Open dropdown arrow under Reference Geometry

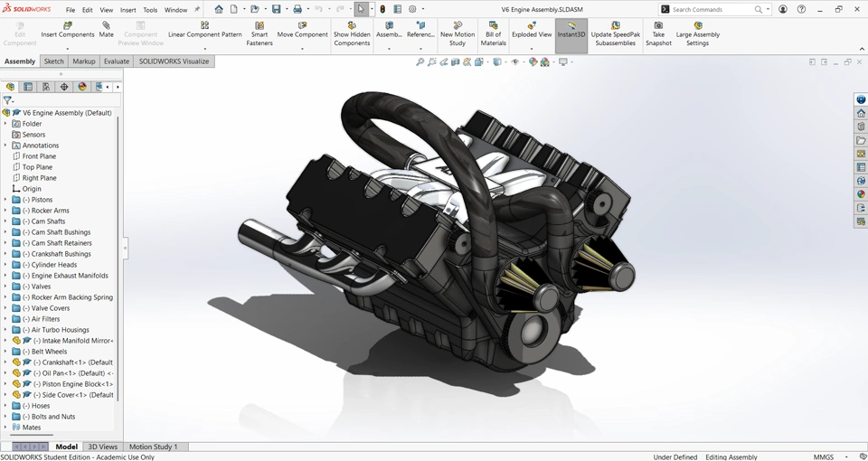pyautogui.click(x=420, y=49)
